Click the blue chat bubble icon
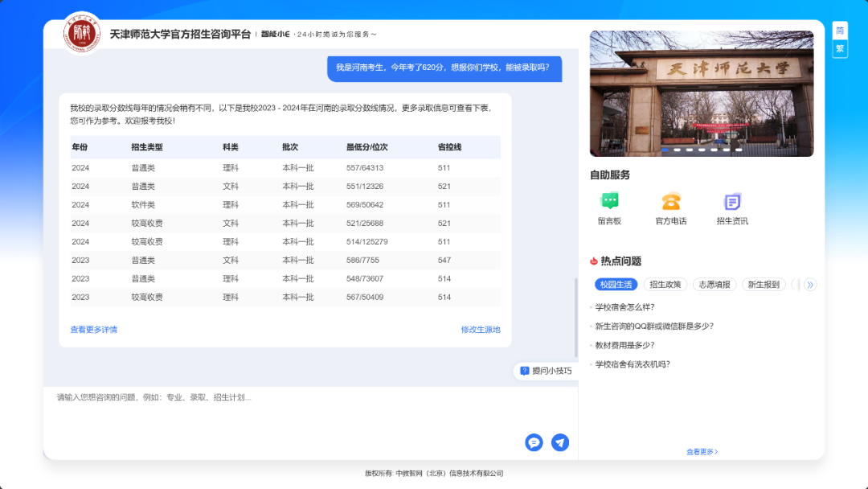868x489 pixels. point(534,442)
